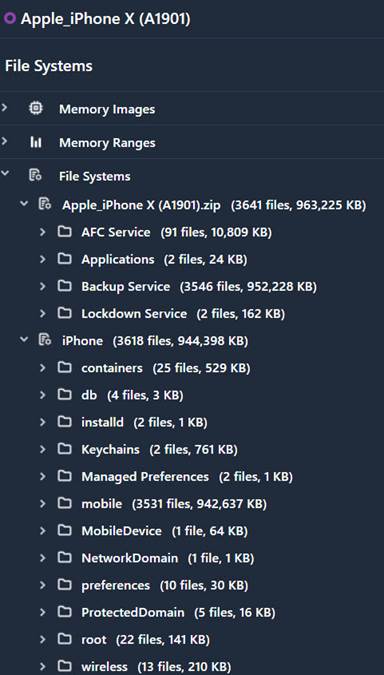Click the File Systems node icon
Screen dimensions: 384x675
(35, 176)
